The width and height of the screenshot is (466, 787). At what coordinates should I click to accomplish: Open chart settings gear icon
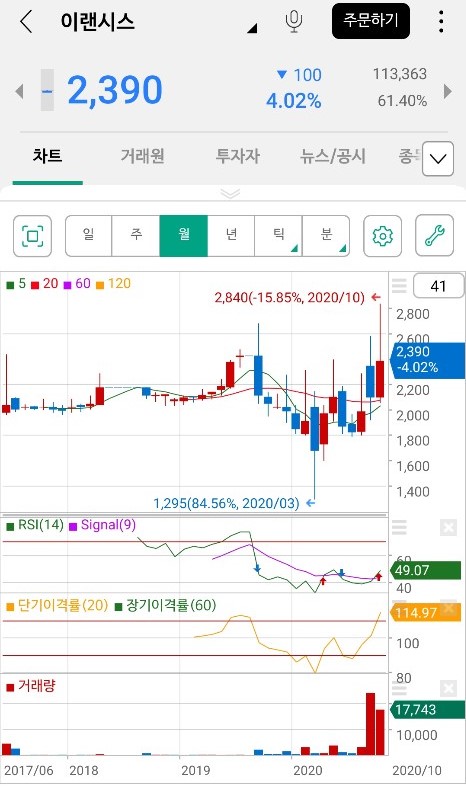point(382,235)
